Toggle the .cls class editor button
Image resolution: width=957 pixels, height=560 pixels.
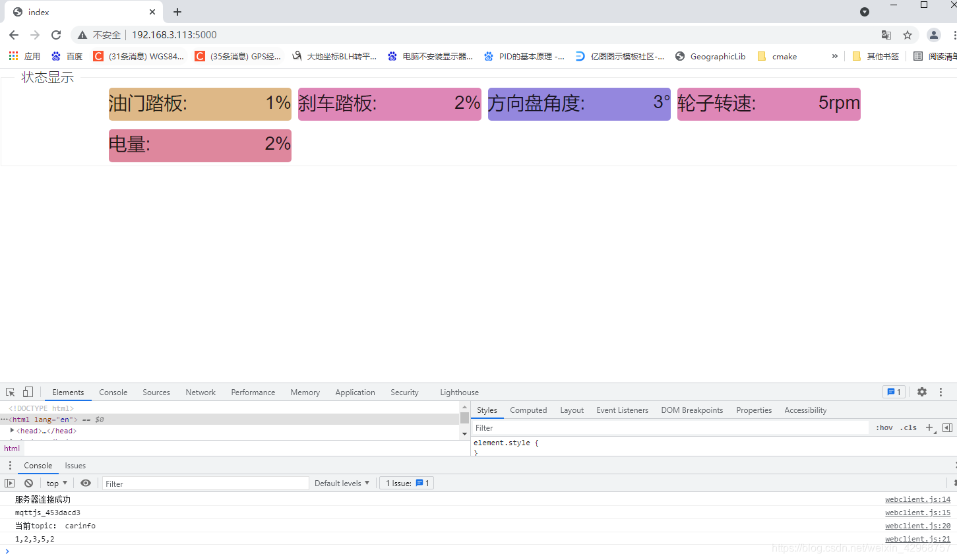(x=908, y=428)
